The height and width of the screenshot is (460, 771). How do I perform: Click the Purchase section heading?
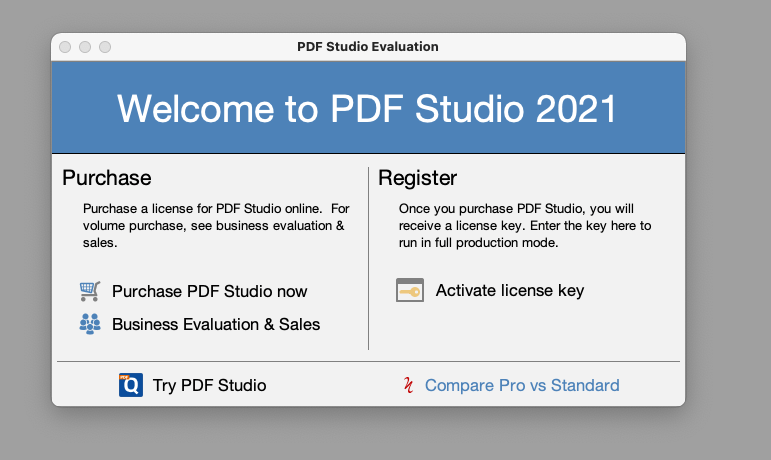(107, 178)
